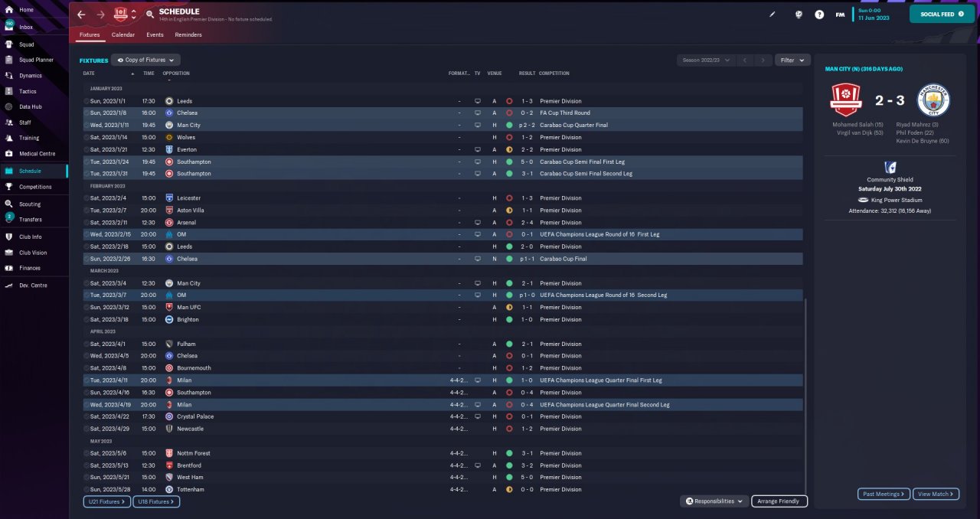Switch to the Calendar tab

pos(123,35)
